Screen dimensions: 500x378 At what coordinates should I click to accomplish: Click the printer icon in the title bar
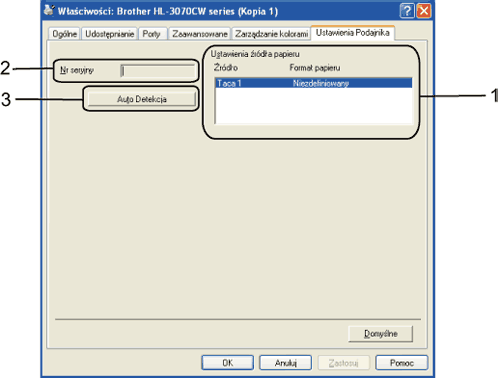(x=49, y=10)
